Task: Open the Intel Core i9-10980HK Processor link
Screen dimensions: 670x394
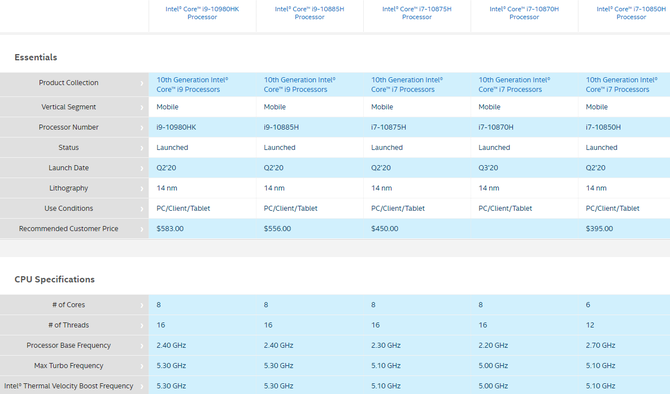Action: 202,13
